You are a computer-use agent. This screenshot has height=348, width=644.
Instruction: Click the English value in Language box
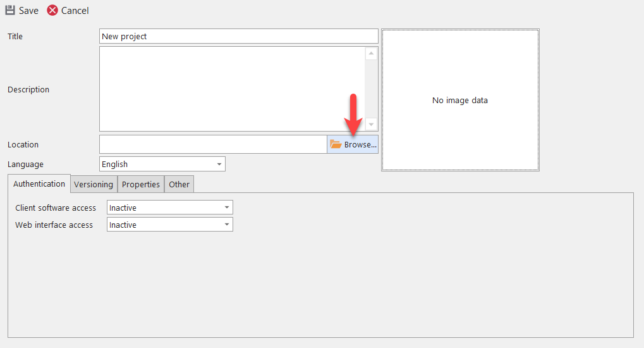pyautogui.click(x=115, y=164)
